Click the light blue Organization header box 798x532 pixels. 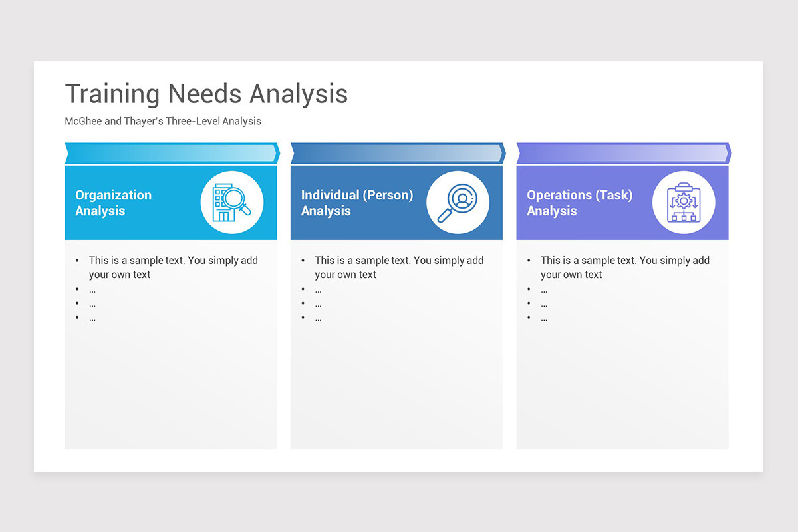[x=170, y=203]
